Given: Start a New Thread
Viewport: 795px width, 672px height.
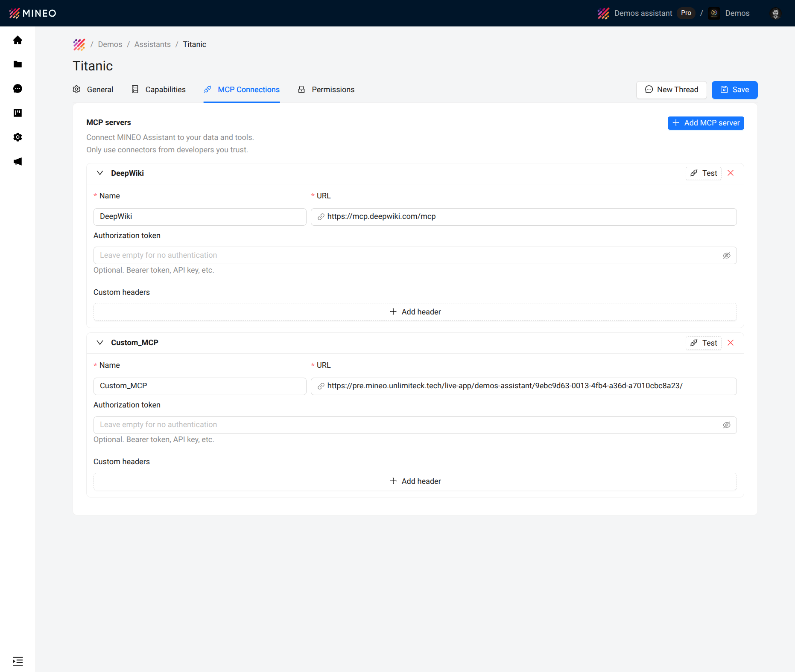Looking at the screenshot, I should [671, 90].
